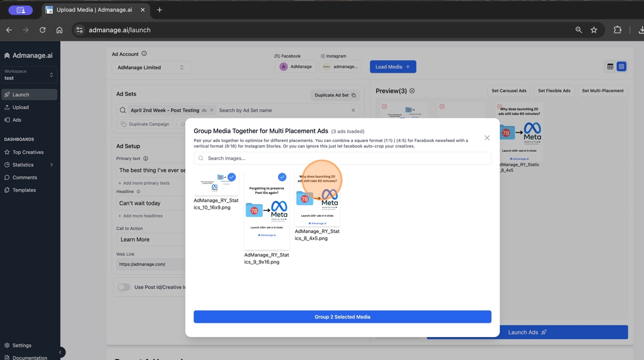The height and width of the screenshot is (360, 644).
Task: Switch preview to grid view icon
Action: (x=622, y=67)
